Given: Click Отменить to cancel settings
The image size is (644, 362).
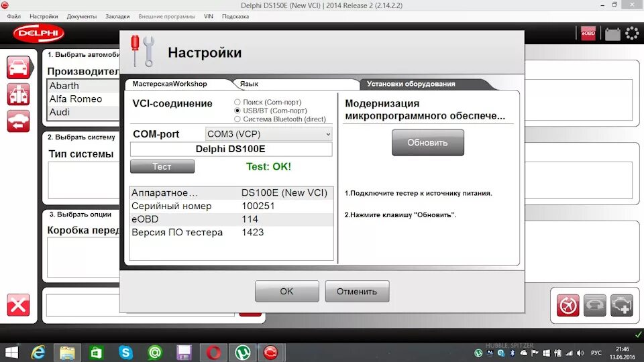Looking at the screenshot, I should point(357,292).
